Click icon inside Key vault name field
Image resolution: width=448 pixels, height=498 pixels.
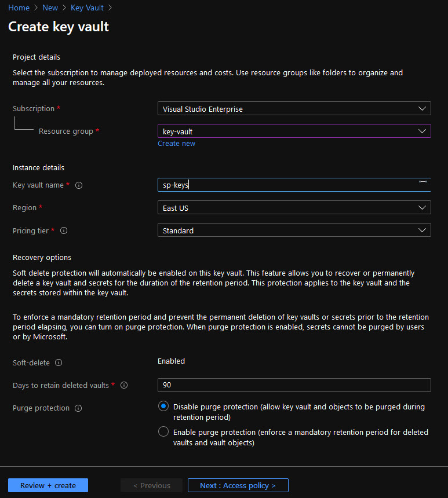click(423, 182)
